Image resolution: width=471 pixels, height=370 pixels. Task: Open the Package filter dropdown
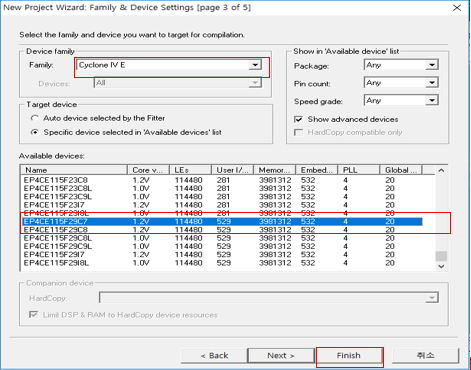[401, 65]
